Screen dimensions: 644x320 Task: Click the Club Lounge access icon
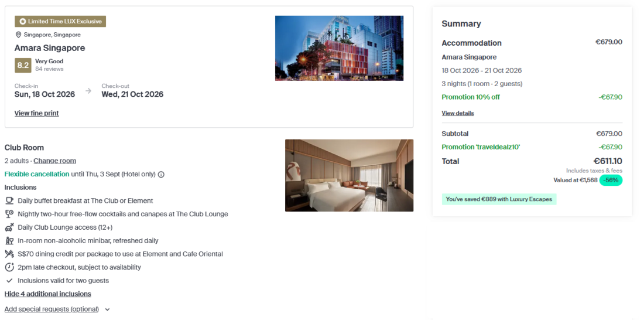9,227
